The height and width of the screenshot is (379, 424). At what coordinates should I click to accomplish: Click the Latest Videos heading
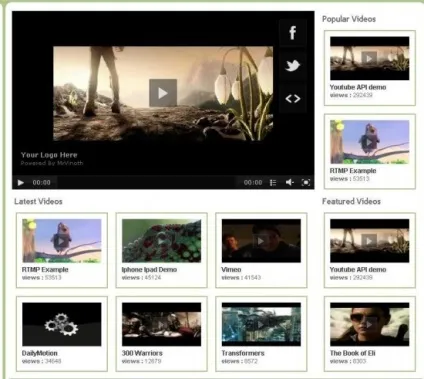pos(38,201)
